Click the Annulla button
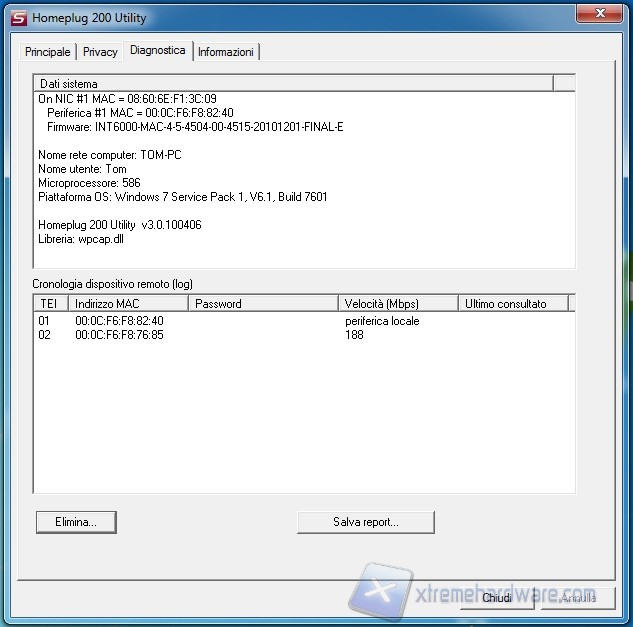The width and height of the screenshot is (633, 627). click(x=578, y=598)
